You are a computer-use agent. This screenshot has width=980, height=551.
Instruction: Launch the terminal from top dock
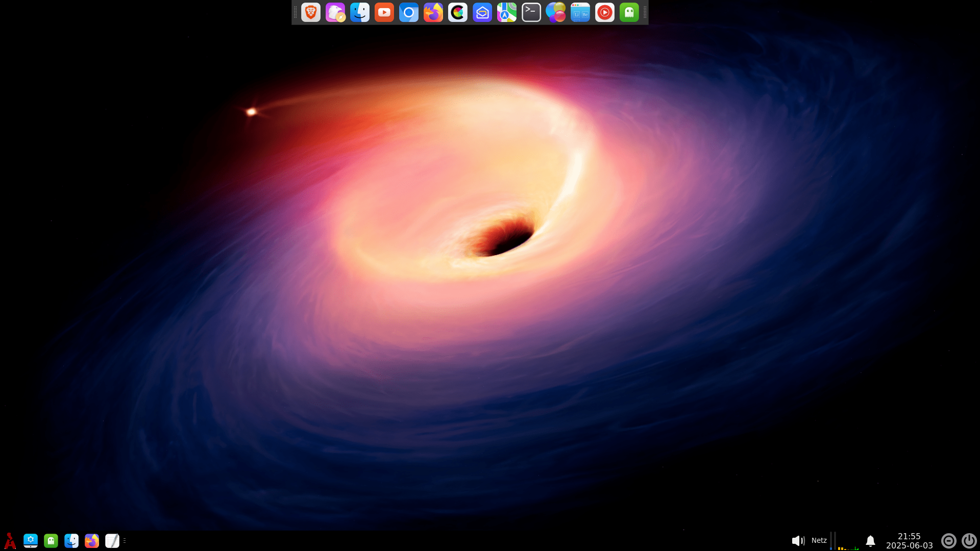point(531,12)
